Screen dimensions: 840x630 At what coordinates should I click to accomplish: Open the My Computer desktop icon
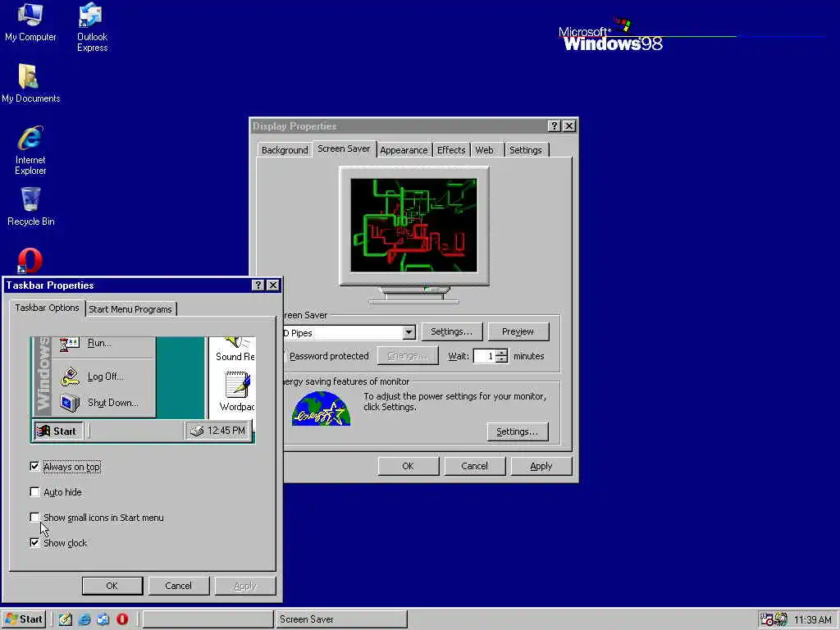pyautogui.click(x=30, y=22)
